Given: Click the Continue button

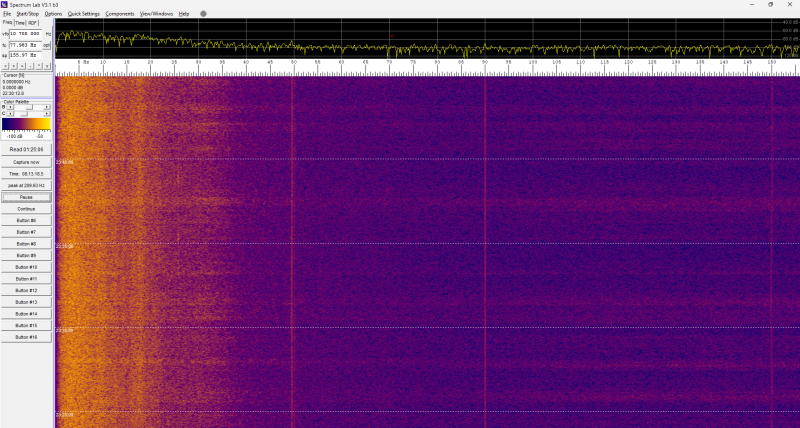Looking at the screenshot, I should click(x=26, y=209).
